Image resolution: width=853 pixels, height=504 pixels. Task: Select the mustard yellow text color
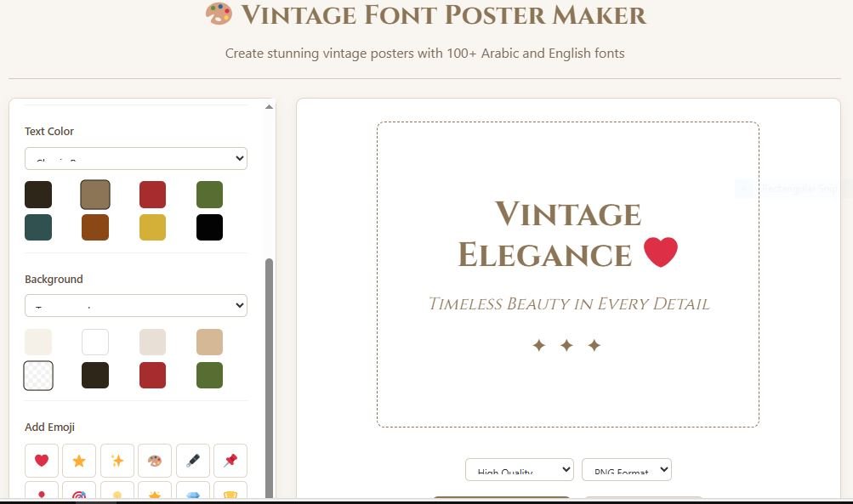click(152, 227)
